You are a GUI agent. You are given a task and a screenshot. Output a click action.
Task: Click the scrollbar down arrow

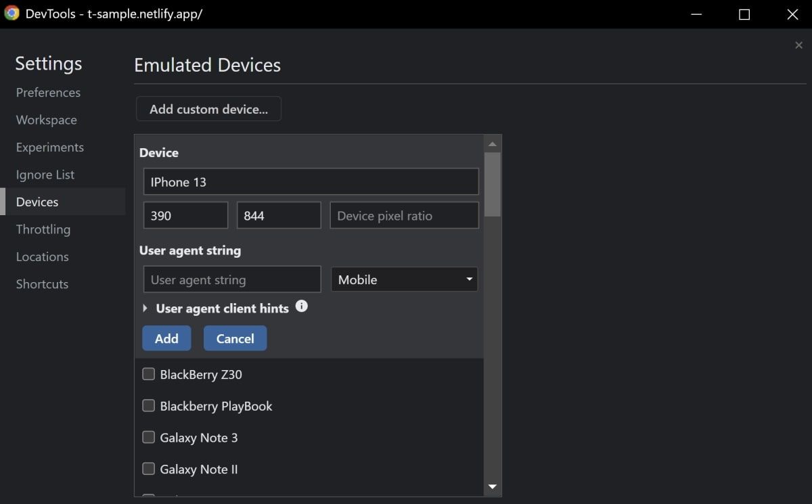(493, 486)
